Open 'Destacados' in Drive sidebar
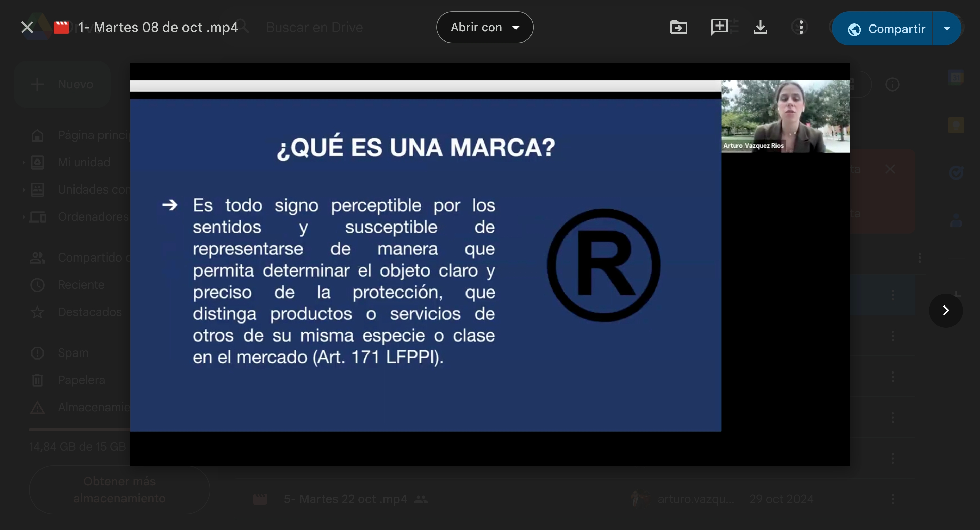Viewport: 980px width, 530px height. pyautogui.click(x=90, y=312)
